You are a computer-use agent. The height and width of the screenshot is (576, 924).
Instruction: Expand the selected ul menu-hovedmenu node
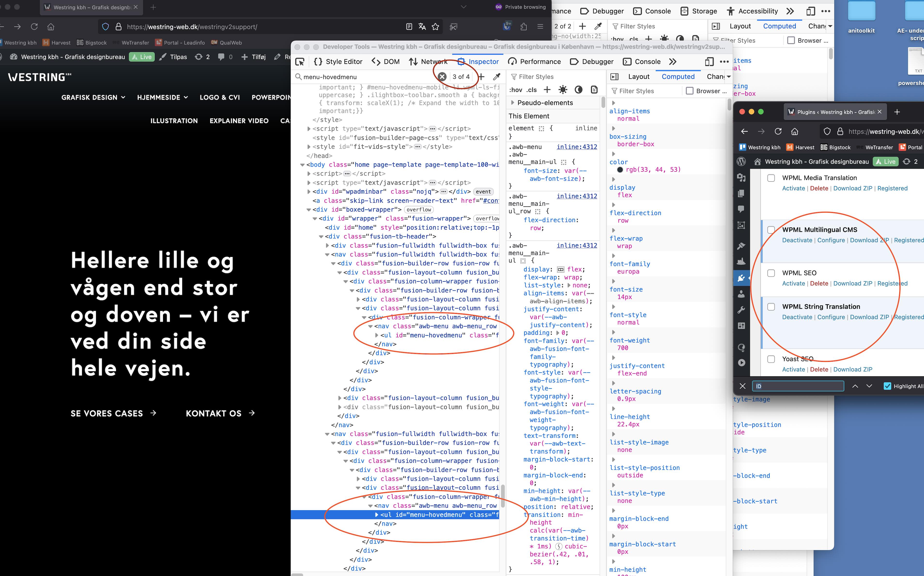[x=377, y=515]
